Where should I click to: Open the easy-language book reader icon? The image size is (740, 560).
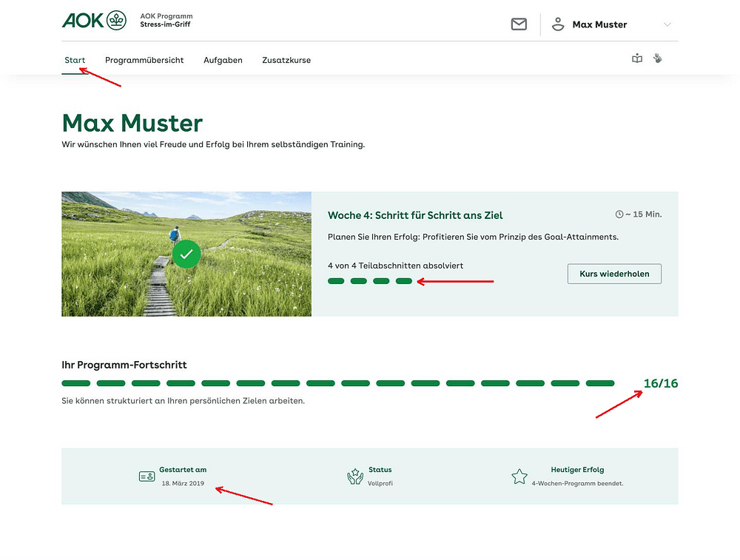[x=637, y=58]
